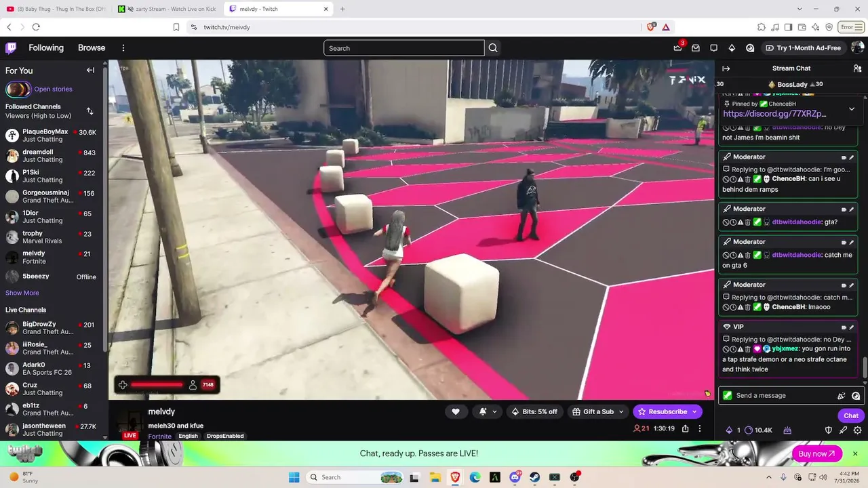Open the user avatar account menu
The image size is (868, 488).
(857, 48)
